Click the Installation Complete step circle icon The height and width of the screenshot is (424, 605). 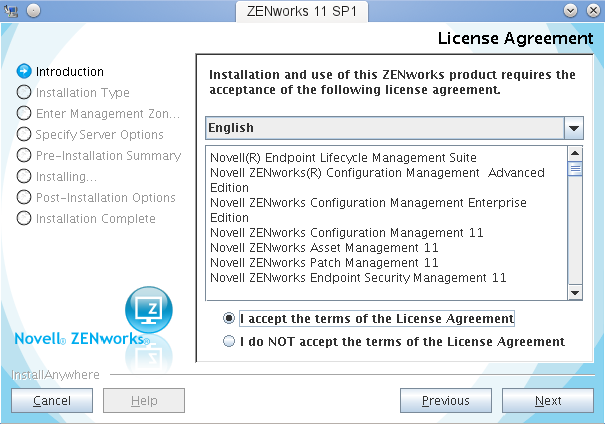coord(24,219)
